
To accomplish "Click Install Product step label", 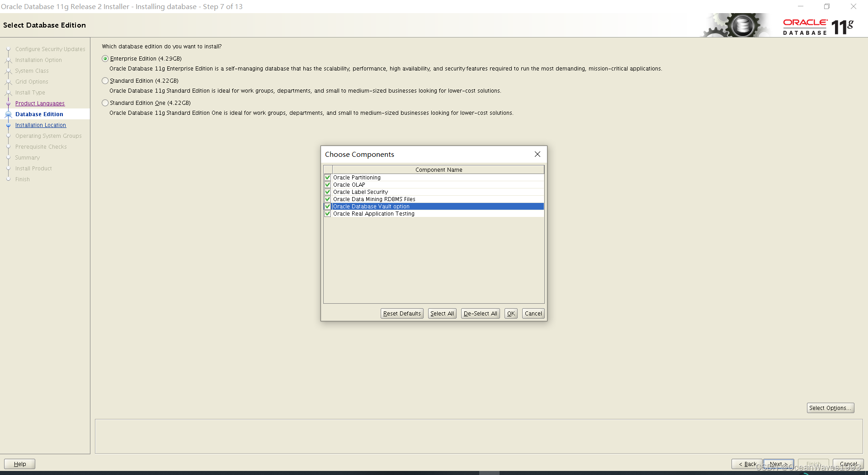I will [x=33, y=169].
